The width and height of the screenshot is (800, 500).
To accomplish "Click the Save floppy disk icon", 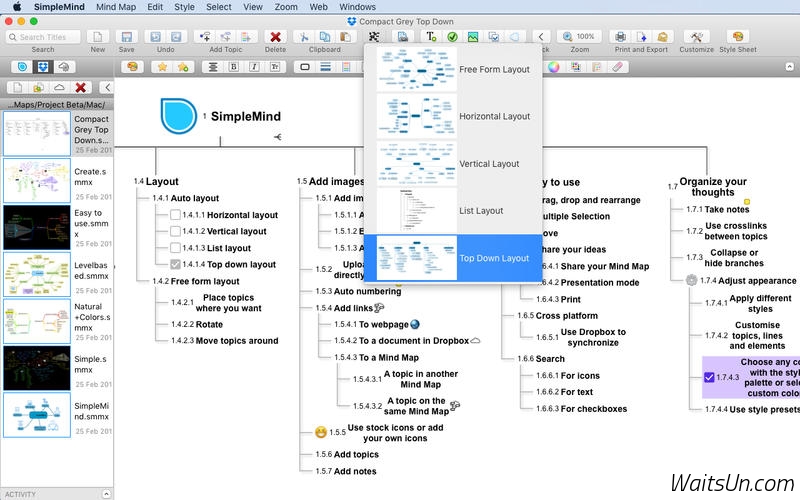I will point(127,37).
